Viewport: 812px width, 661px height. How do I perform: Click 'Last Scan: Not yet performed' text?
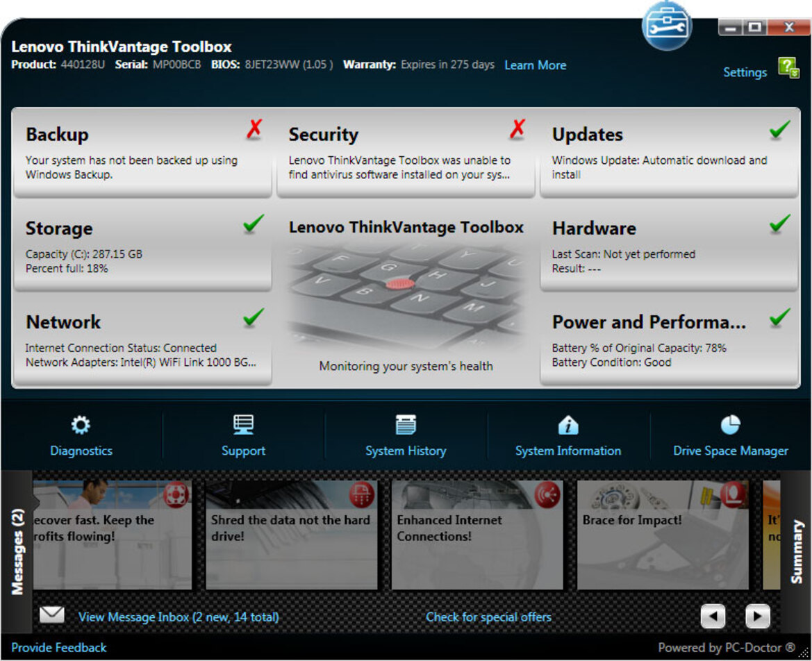pos(624,254)
